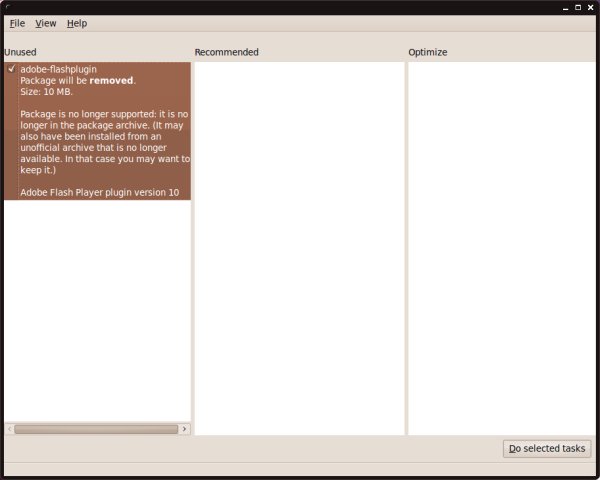Click the Unused list scroll-left arrow
This screenshot has height=480, width=600.
(10, 429)
